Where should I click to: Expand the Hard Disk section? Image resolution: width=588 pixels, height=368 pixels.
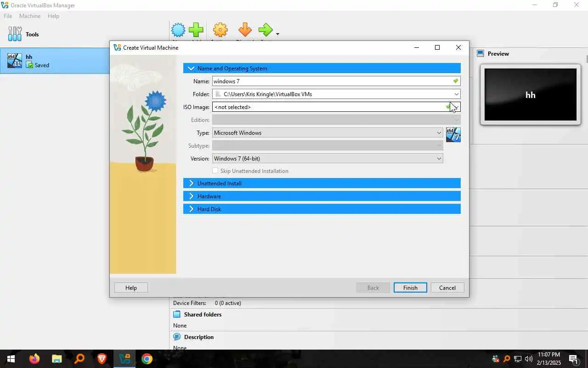point(322,209)
